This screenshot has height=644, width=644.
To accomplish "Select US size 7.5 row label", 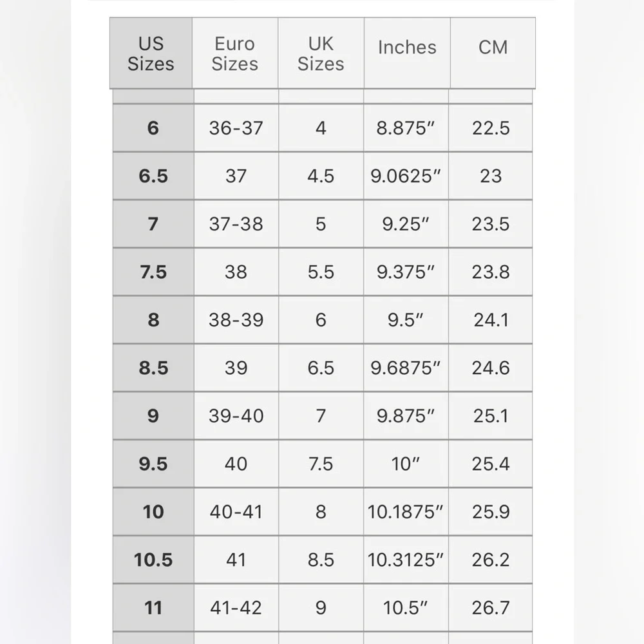I will (x=153, y=272).
